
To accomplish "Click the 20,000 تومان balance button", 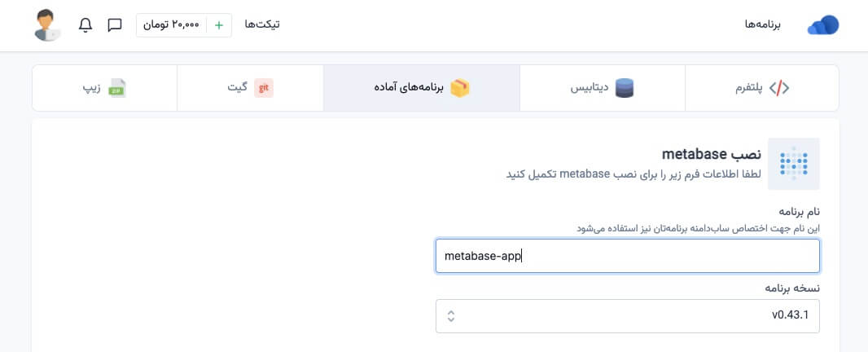I will 172,25.
